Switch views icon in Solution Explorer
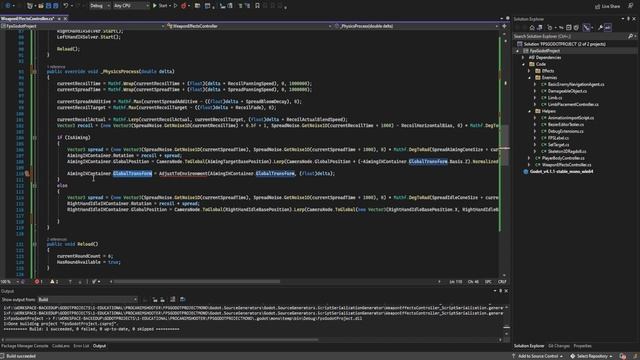This screenshot has height=360, width=640. [x=540, y=28]
